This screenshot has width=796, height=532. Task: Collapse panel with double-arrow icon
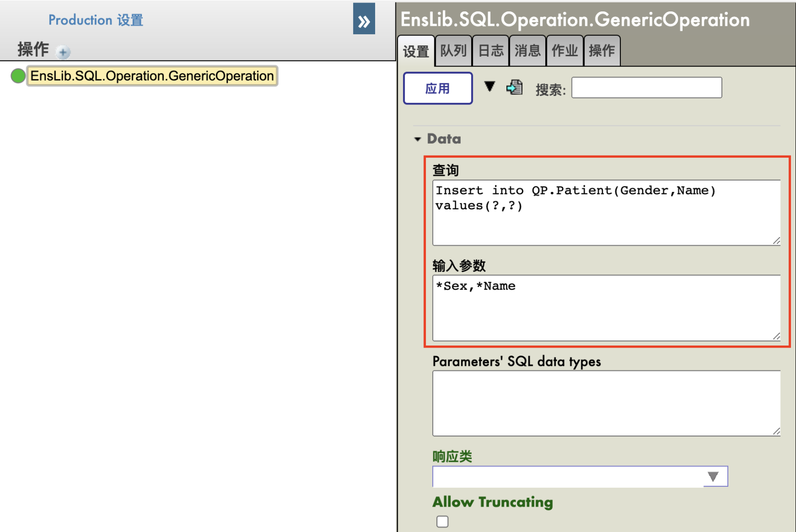(364, 19)
